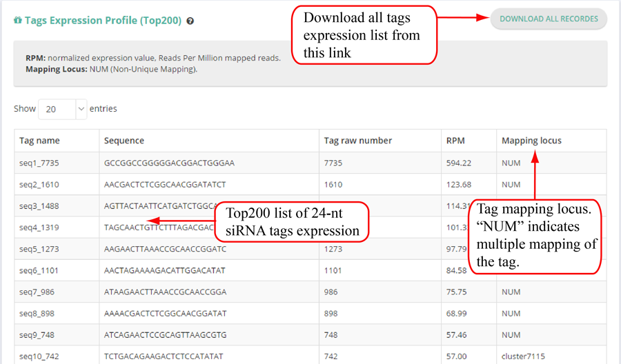Sort by Mapping locus column header

(531, 141)
